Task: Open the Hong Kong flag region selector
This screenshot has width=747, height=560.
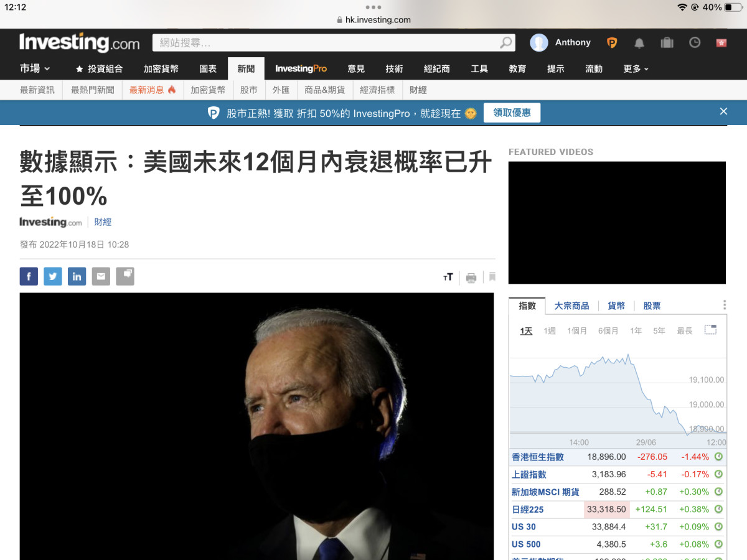Action: click(722, 43)
